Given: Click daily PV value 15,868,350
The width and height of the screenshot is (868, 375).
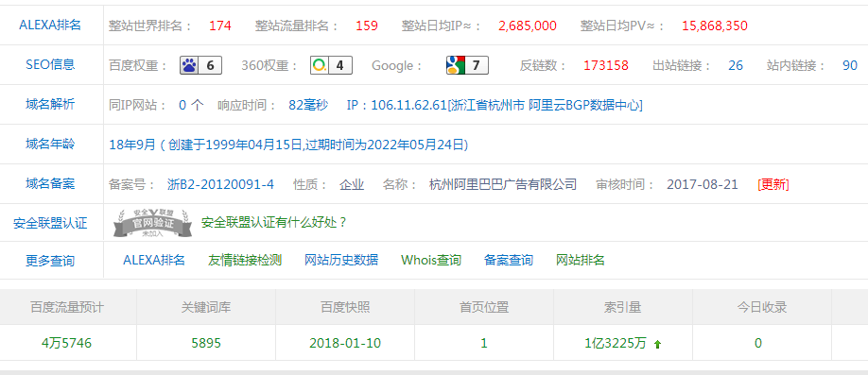Looking at the screenshot, I should click(715, 26).
